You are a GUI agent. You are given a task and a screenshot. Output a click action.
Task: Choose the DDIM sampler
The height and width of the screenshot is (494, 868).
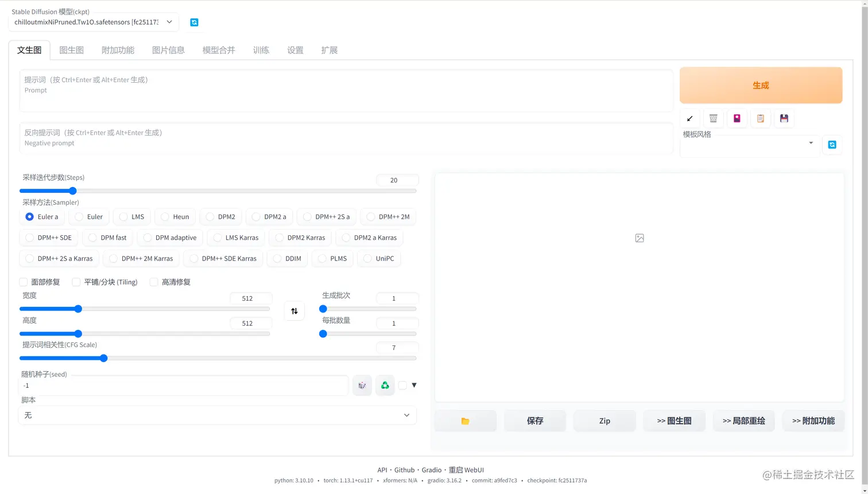[x=287, y=258]
